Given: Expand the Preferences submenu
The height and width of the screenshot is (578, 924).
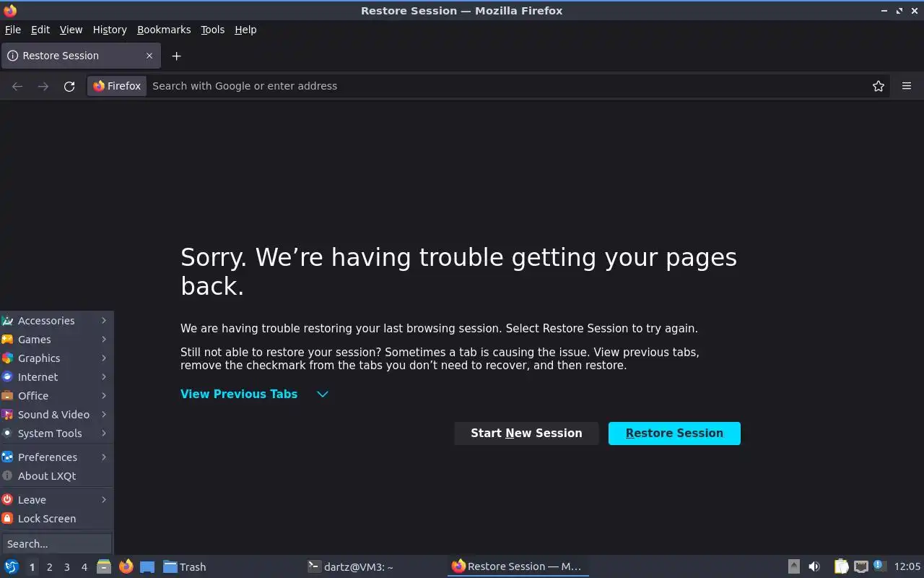Looking at the screenshot, I should tap(56, 457).
